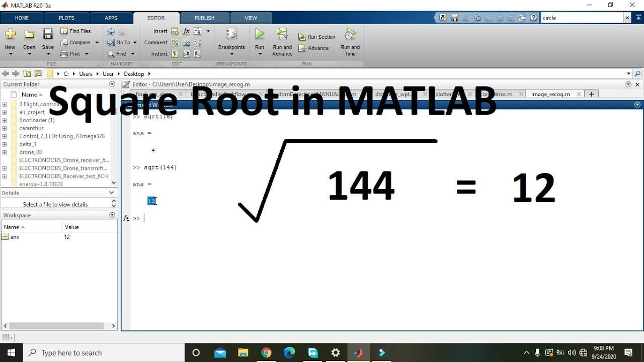Image resolution: width=644 pixels, height=362 pixels.
Task: Select the caranthus folder
Action: click(31, 128)
